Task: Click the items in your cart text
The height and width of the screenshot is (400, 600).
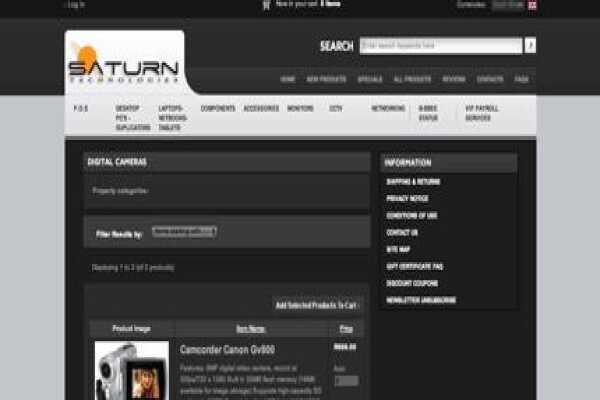Action: point(308,4)
